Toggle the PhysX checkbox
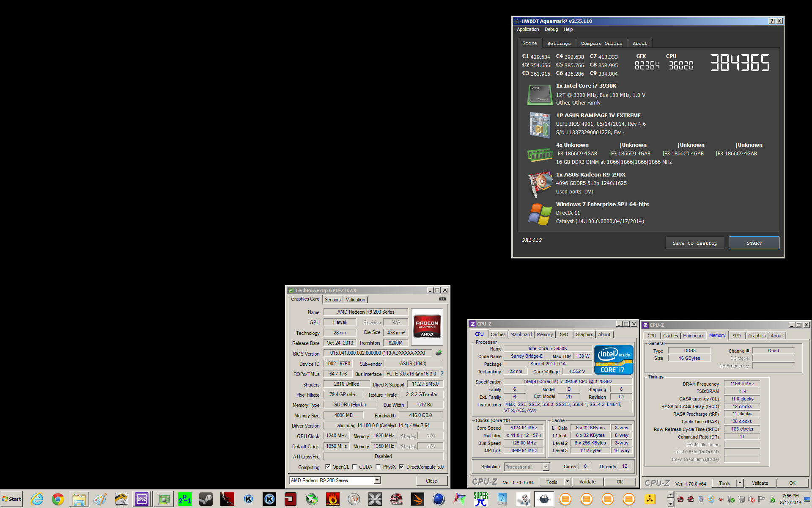Viewport: 812px width, 508px height. [378, 467]
